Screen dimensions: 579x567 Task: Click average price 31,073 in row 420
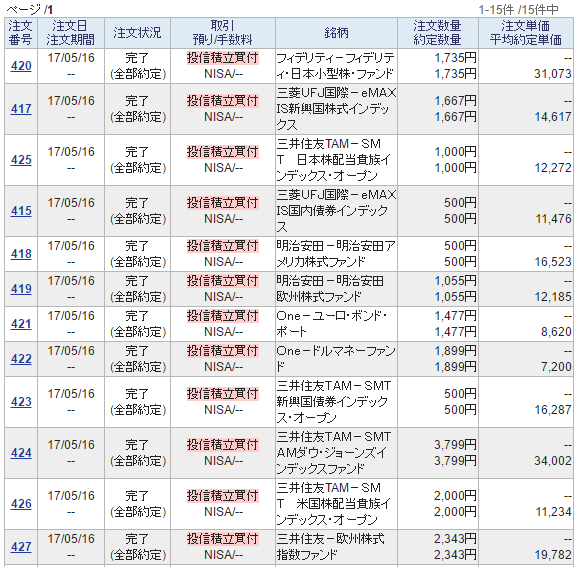(553, 74)
